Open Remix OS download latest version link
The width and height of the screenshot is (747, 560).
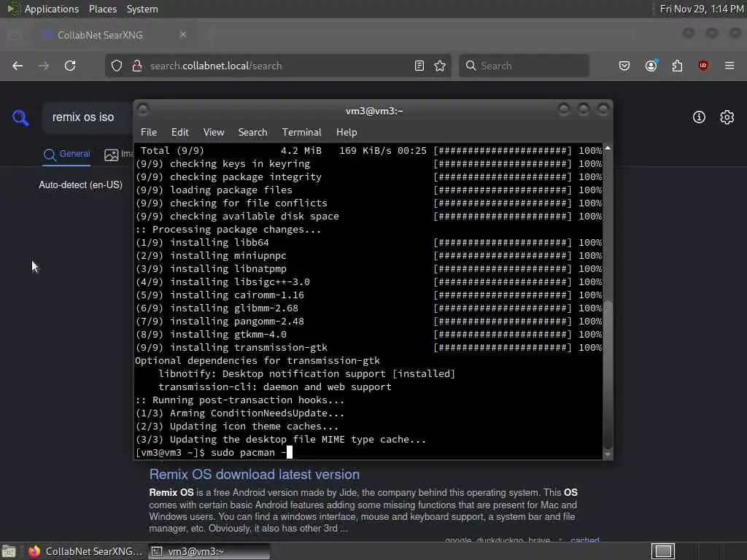(255, 474)
